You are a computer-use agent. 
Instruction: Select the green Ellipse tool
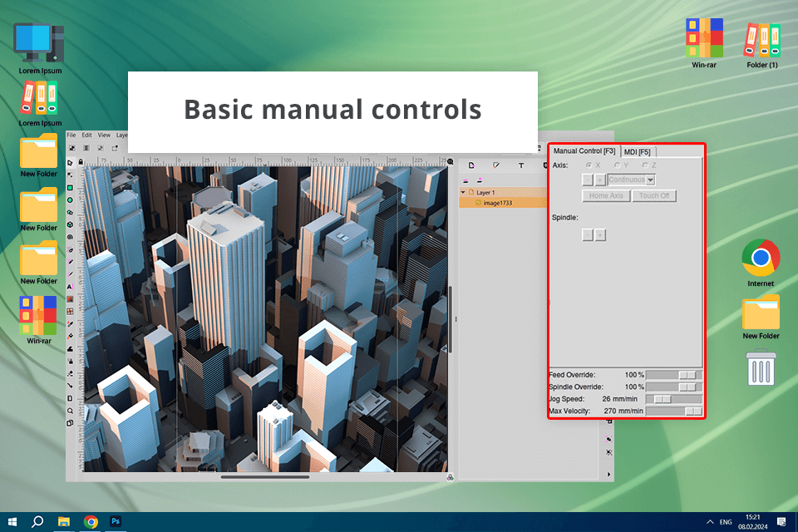(70, 200)
